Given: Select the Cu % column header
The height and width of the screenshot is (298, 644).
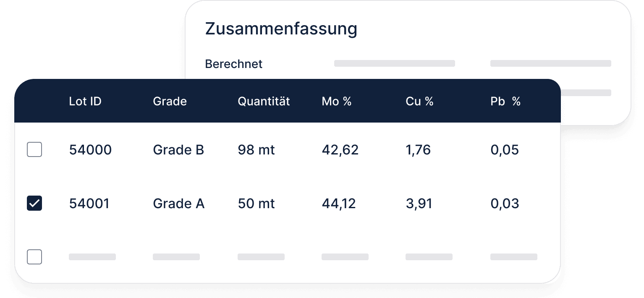Looking at the screenshot, I should coord(419,101).
